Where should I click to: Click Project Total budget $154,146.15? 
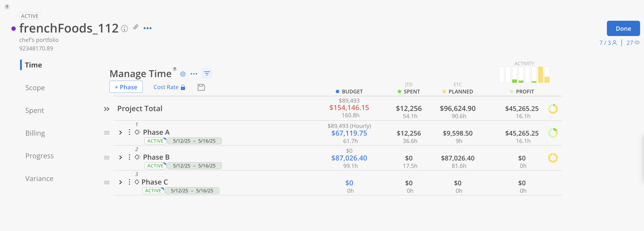tap(349, 108)
